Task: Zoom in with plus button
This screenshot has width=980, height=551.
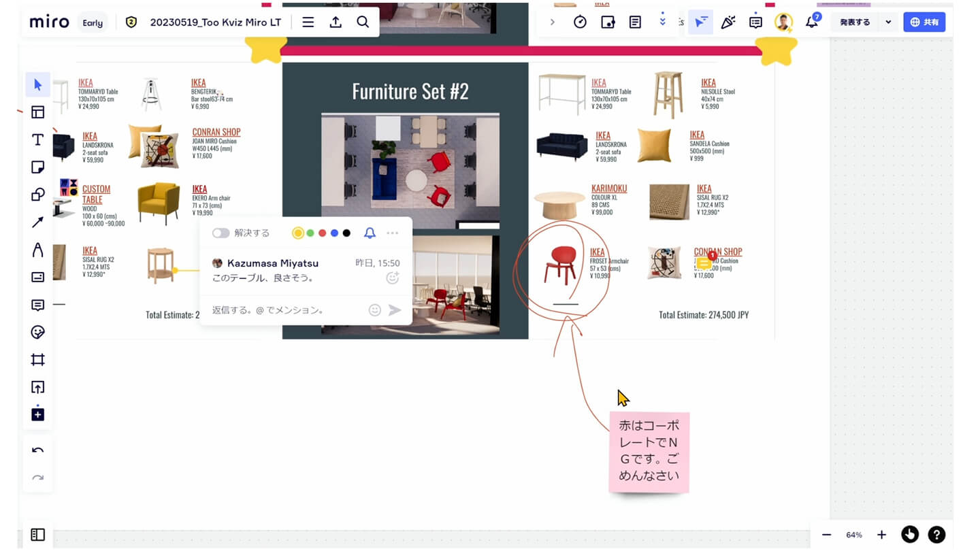Action: 881,535
